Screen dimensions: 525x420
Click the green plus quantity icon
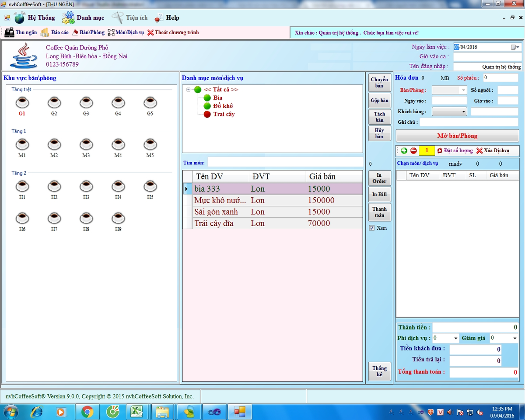click(x=404, y=150)
